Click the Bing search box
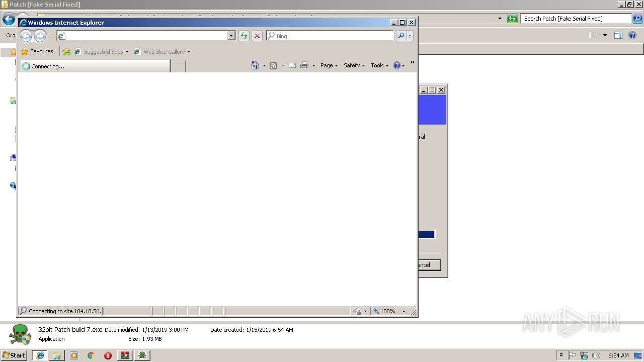The width and height of the screenshot is (644, 362). [x=330, y=36]
